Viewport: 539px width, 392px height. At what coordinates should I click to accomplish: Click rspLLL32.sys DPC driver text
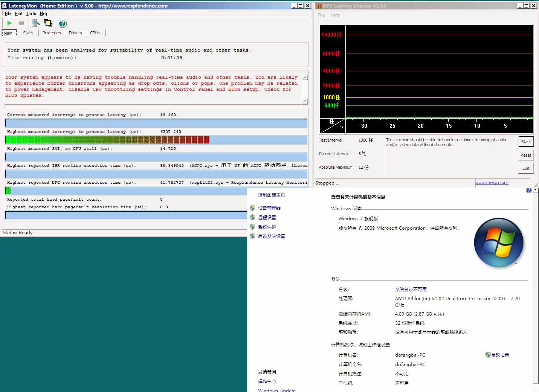(x=249, y=182)
